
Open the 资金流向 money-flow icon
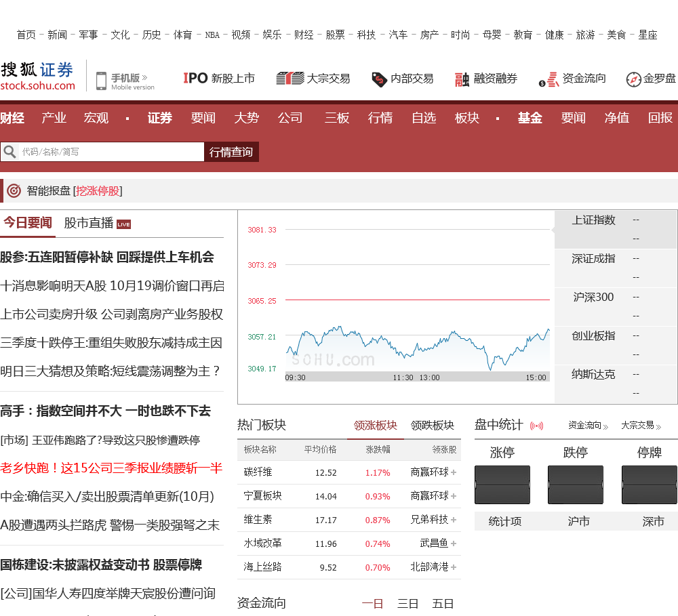point(549,79)
